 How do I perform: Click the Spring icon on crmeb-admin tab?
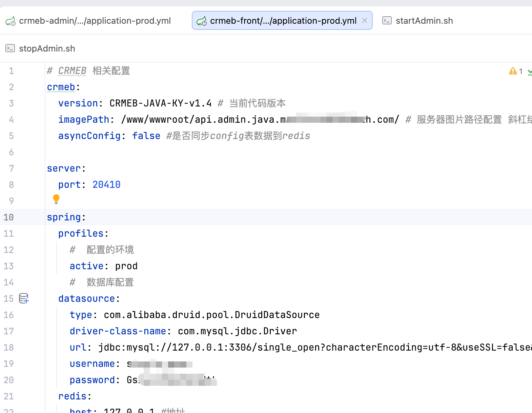[x=11, y=21]
